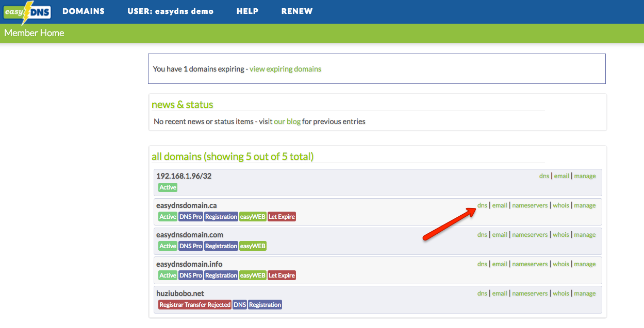This screenshot has width=644, height=328.
Task: View nameservers for huziubobo.net
Action: coord(530,294)
